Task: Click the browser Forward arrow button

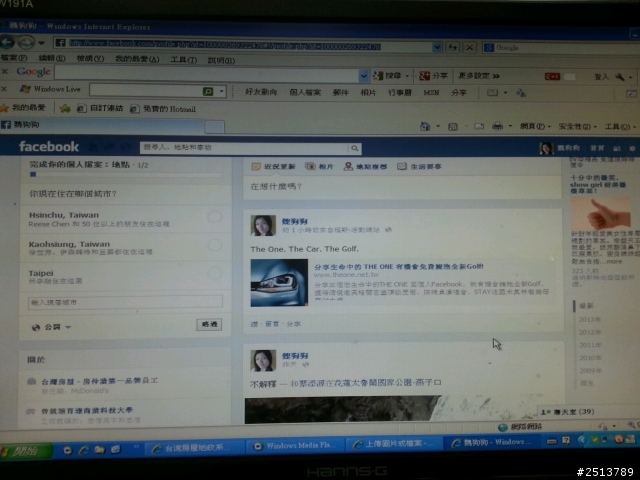Action: [26, 42]
